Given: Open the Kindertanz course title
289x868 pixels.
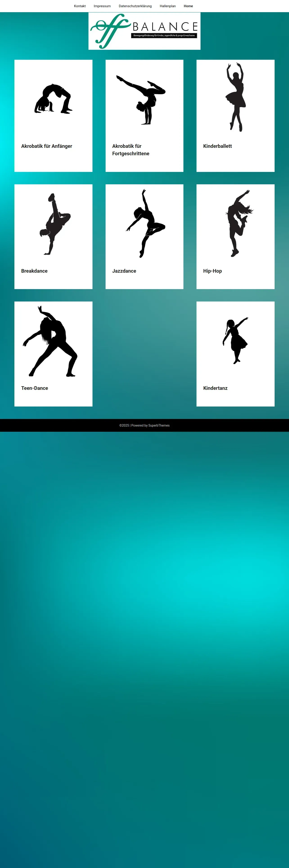Looking at the screenshot, I should [215, 388].
